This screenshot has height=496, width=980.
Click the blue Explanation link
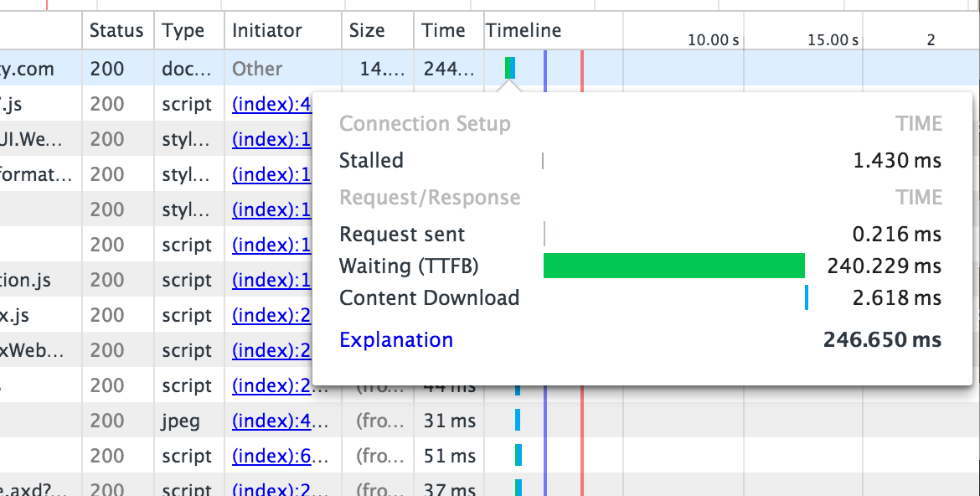pyautogui.click(x=395, y=340)
